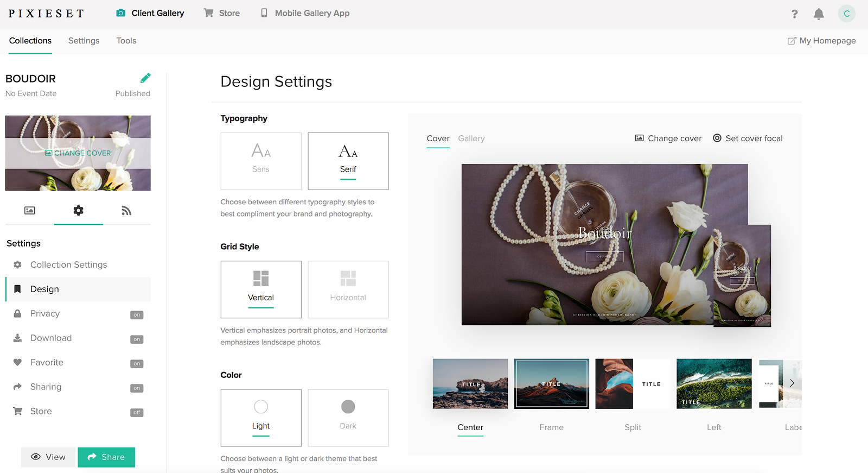The image size is (868, 473).
Task: Click the Published status text
Action: pos(133,93)
